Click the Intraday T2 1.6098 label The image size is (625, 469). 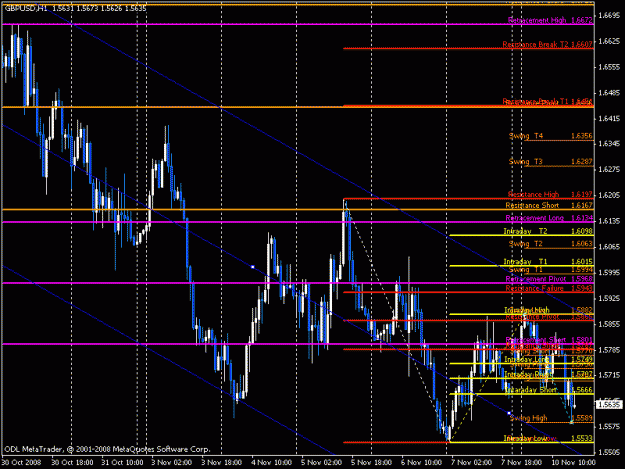tap(548, 231)
